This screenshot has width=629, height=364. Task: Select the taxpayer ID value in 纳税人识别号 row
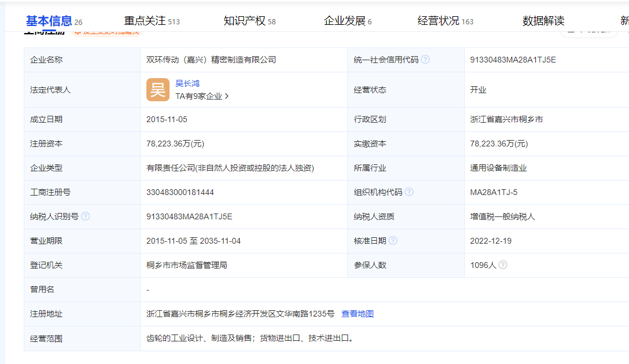coord(189,216)
